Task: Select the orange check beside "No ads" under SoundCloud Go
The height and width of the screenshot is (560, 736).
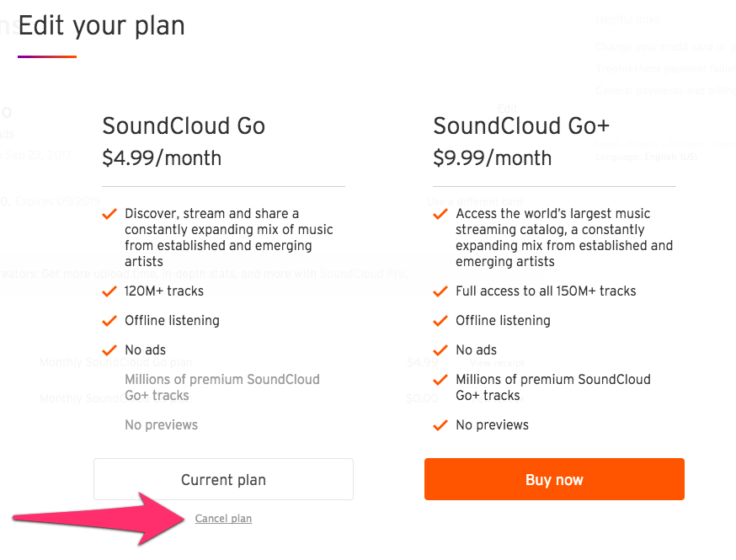Action: click(109, 349)
